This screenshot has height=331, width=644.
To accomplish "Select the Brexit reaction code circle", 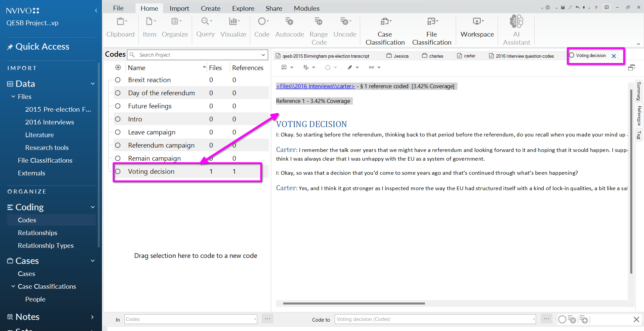I will click(x=118, y=80).
